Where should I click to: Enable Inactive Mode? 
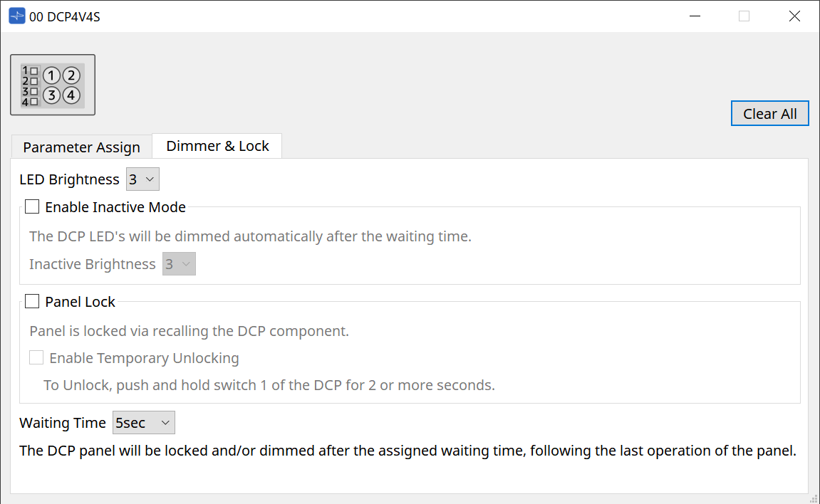(x=31, y=206)
